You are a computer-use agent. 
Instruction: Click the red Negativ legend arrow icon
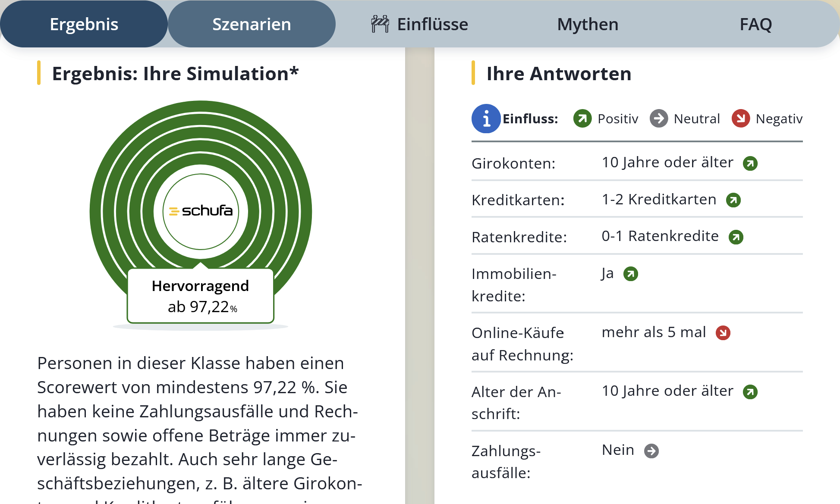click(740, 119)
